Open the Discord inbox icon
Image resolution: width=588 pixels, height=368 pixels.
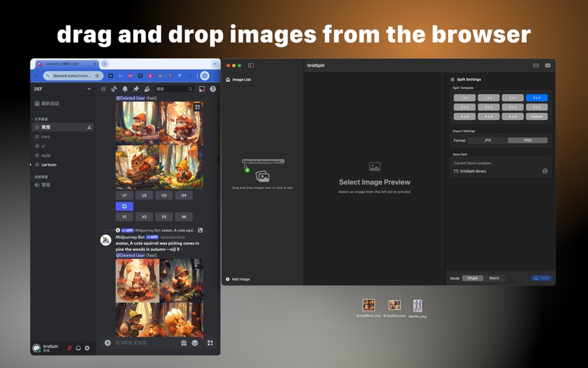(x=201, y=89)
